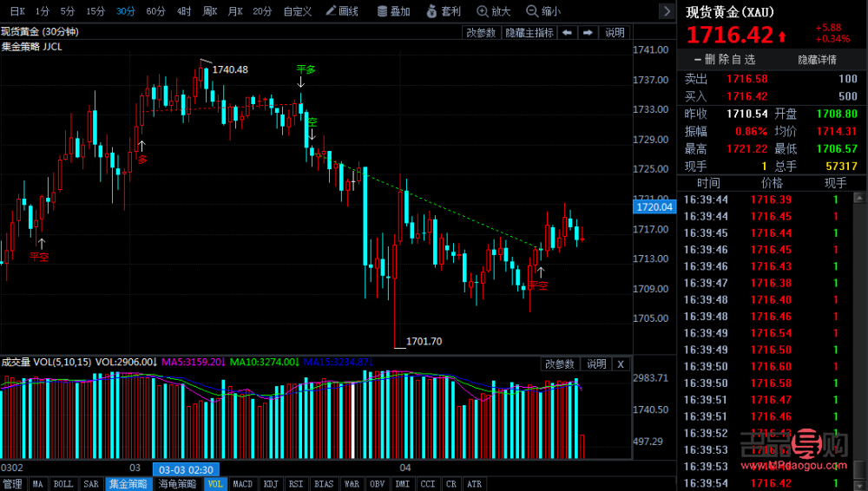Click the 1720.04 price axis marker

tap(654, 207)
